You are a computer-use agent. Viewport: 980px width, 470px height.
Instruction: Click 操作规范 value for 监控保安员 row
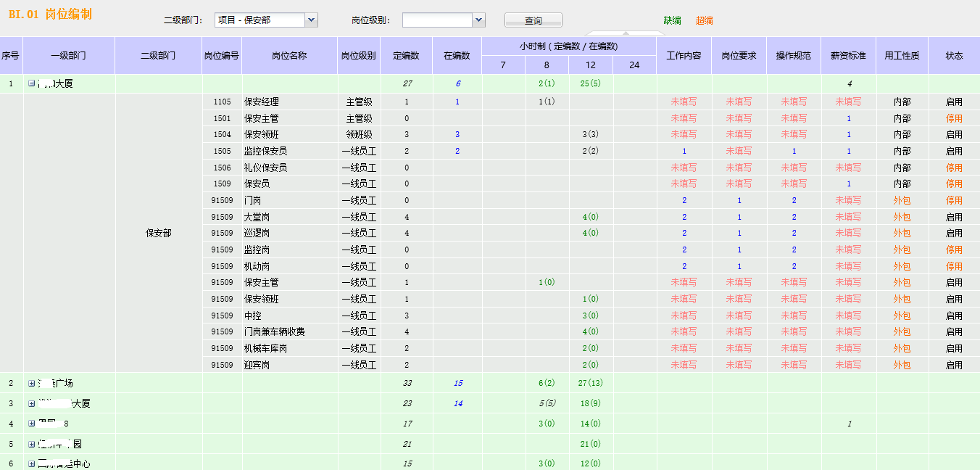tap(794, 151)
